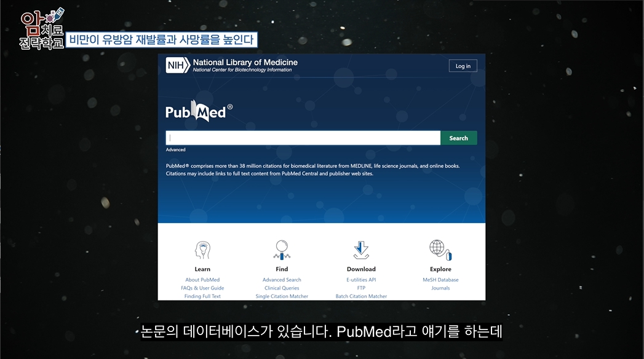Click the PubMed description paragraph about 38 million citations
The width and height of the screenshot is (644, 359).
312,170
